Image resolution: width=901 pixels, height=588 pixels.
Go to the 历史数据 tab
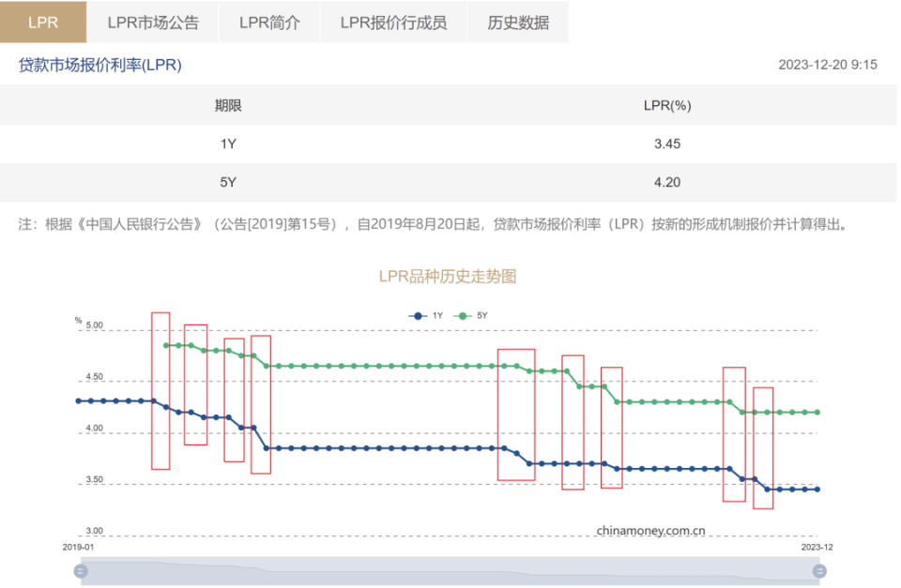(518, 23)
